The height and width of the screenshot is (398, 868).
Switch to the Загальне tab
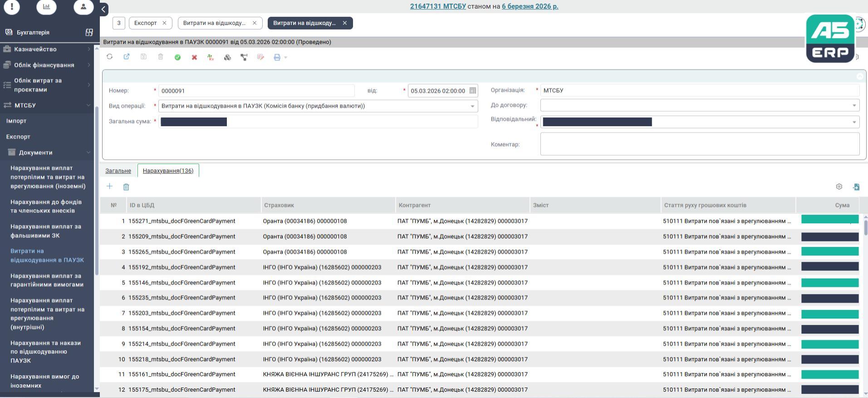(x=118, y=171)
